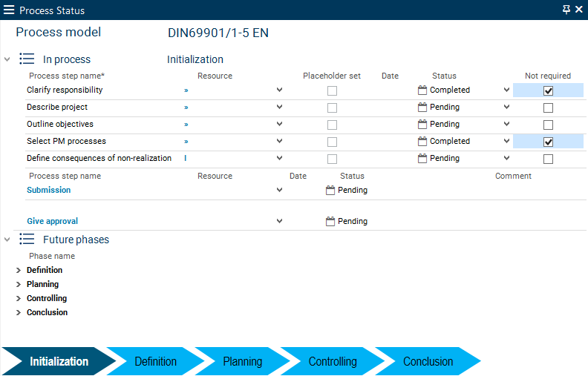Enable Placeholder set for Select PM processes

(332, 142)
